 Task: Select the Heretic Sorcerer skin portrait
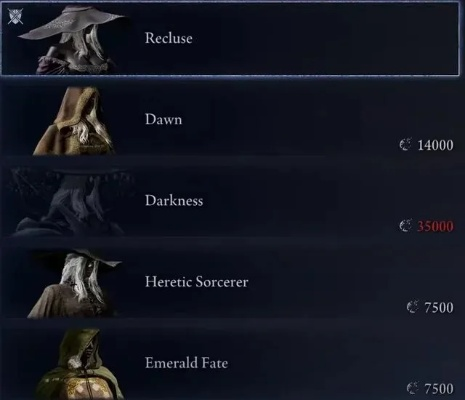[74, 283]
